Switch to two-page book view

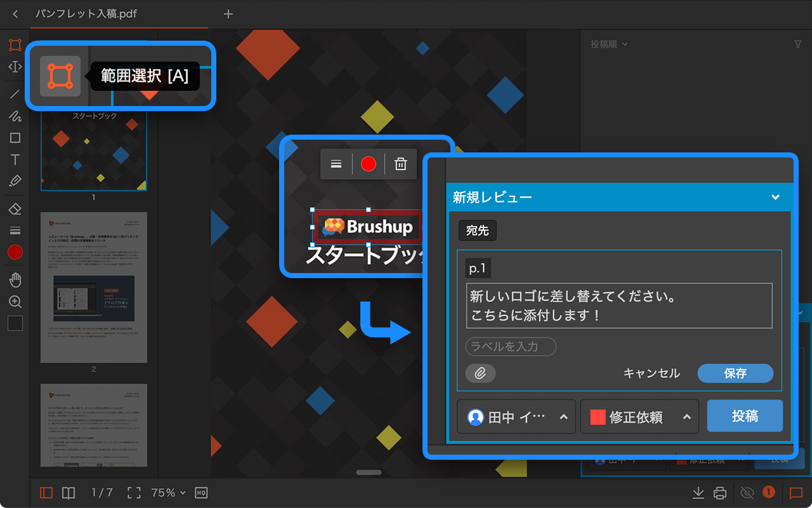pyautogui.click(x=68, y=493)
